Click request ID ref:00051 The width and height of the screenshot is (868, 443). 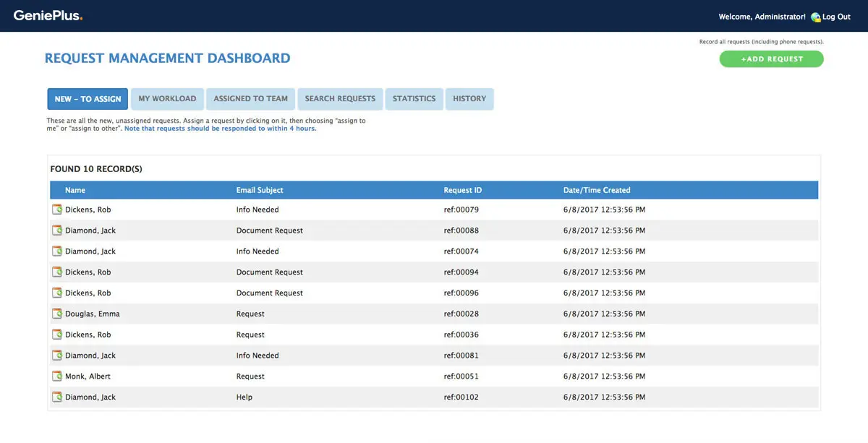(x=461, y=377)
